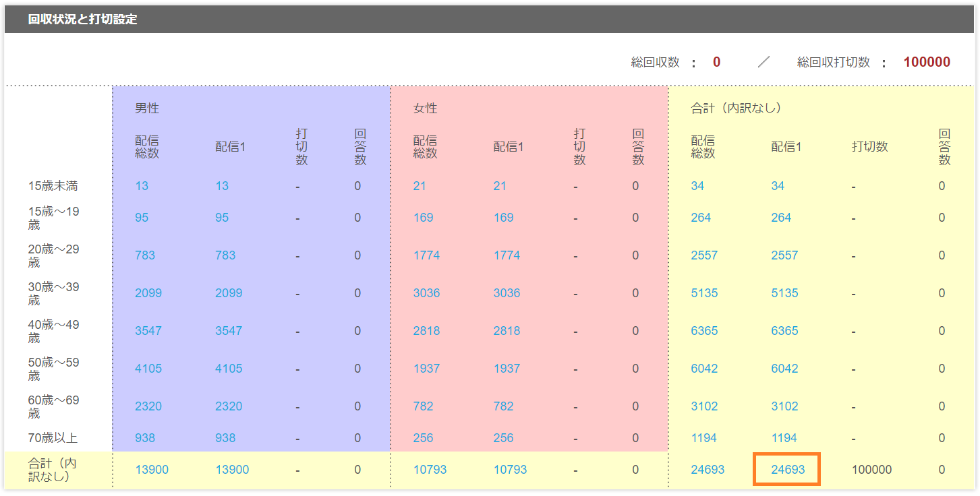Click 女性 配信1 total link 10793

point(510,470)
